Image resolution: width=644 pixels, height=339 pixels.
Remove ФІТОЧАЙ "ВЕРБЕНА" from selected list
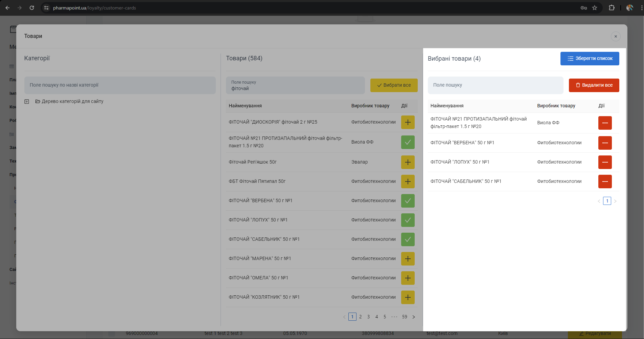click(x=605, y=143)
